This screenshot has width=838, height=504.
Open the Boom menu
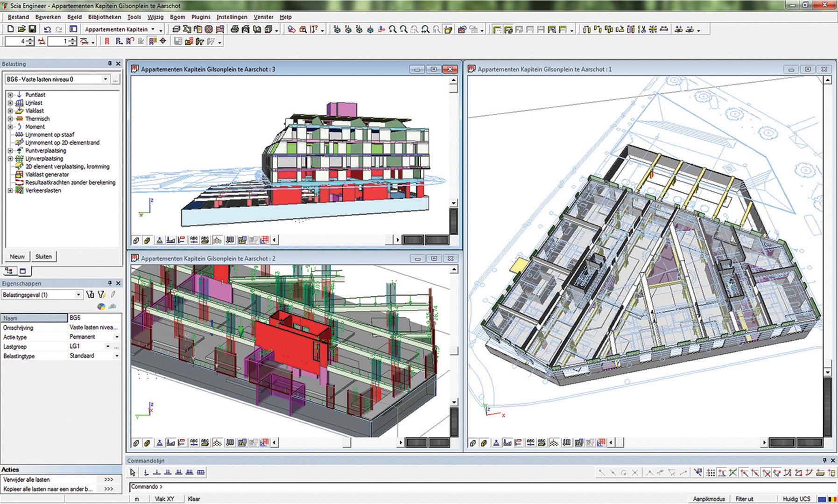click(177, 17)
